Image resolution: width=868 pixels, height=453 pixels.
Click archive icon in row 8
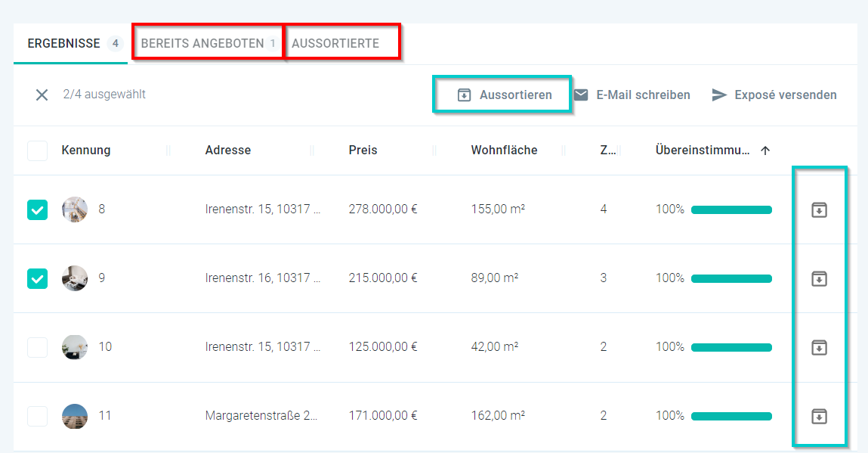point(819,210)
